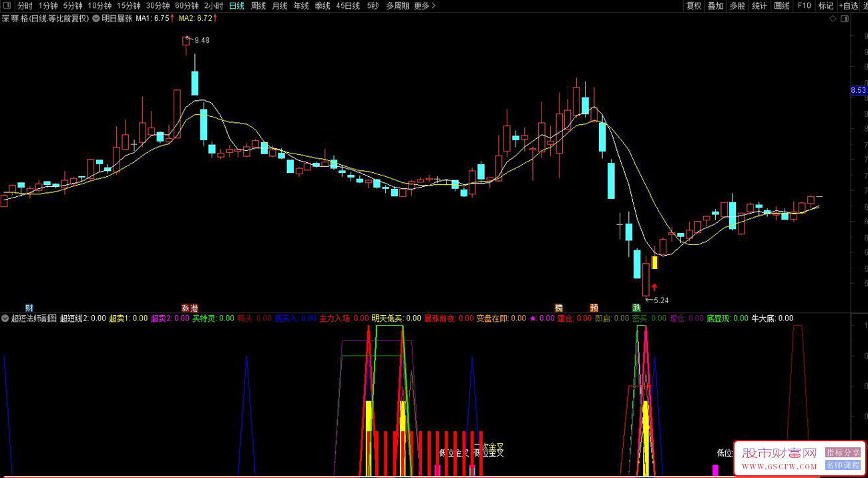Click the 底显现 indicator value
This screenshot has height=478, width=868.
[728, 318]
